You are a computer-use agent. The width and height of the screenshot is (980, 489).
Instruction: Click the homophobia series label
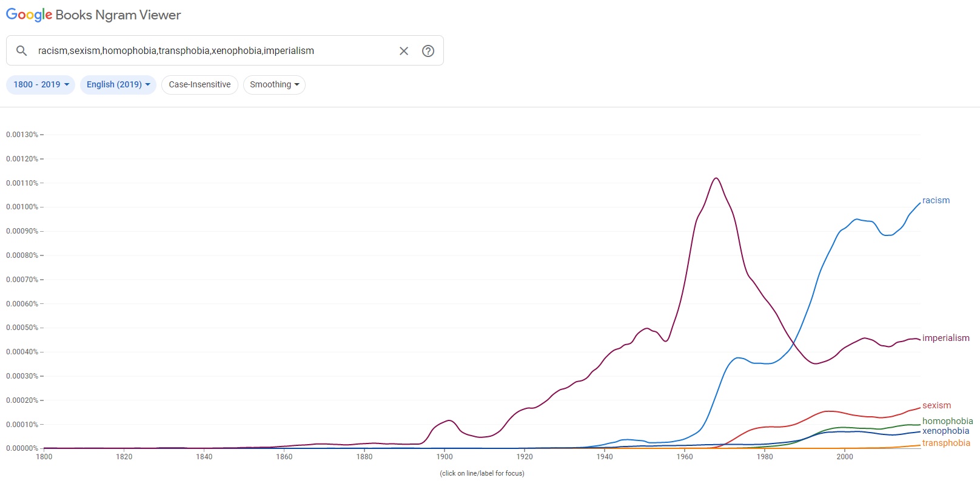tap(947, 421)
